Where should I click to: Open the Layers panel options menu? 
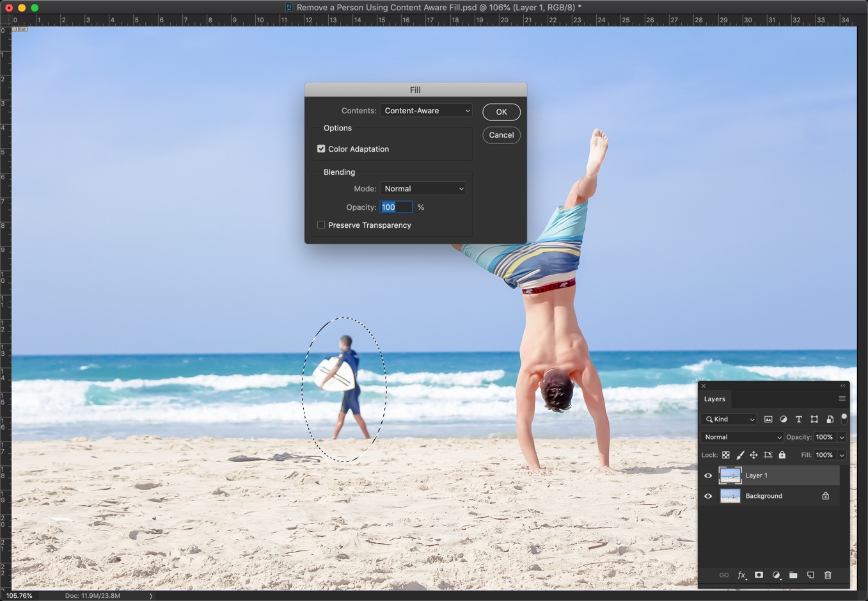[x=842, y=399]
